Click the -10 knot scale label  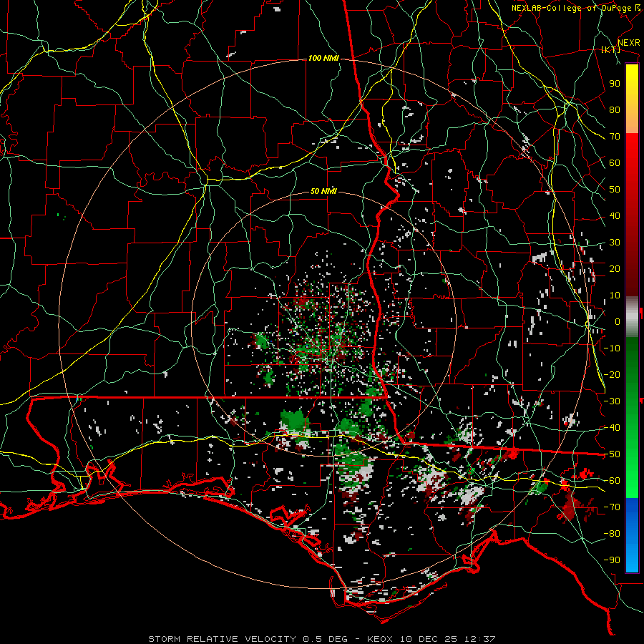pos(612,348)
